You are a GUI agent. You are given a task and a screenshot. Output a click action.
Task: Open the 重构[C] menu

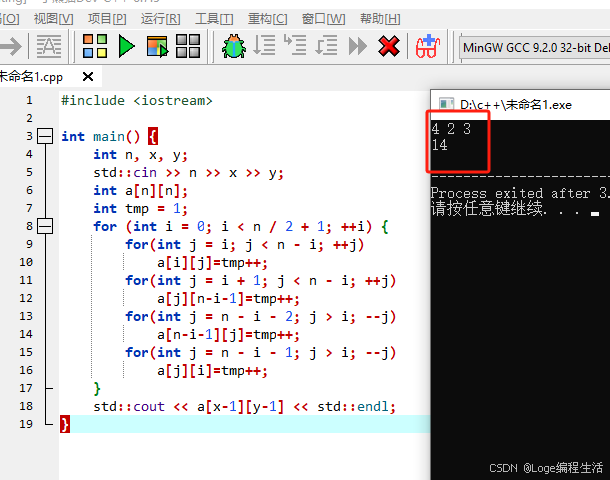tap(268, 19)
